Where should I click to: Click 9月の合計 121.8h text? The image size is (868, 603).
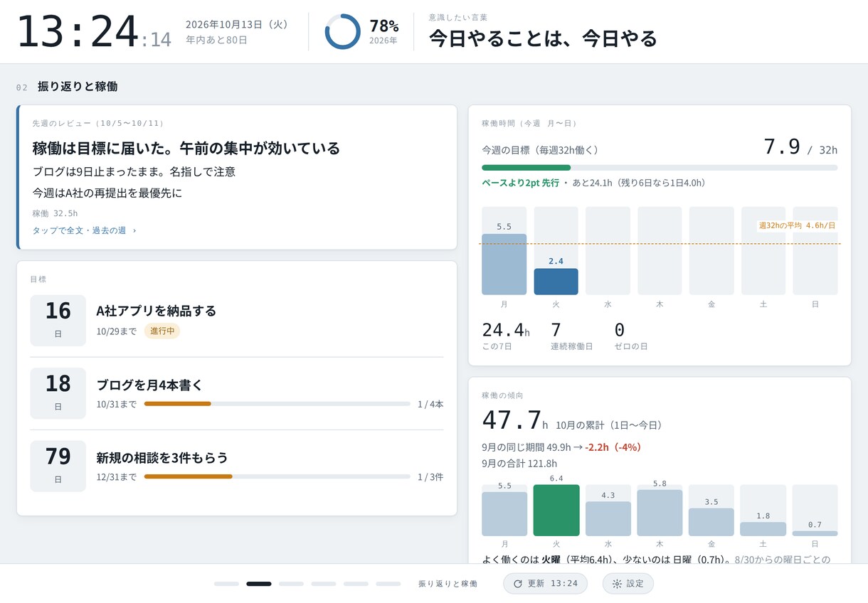coord(519,464)
